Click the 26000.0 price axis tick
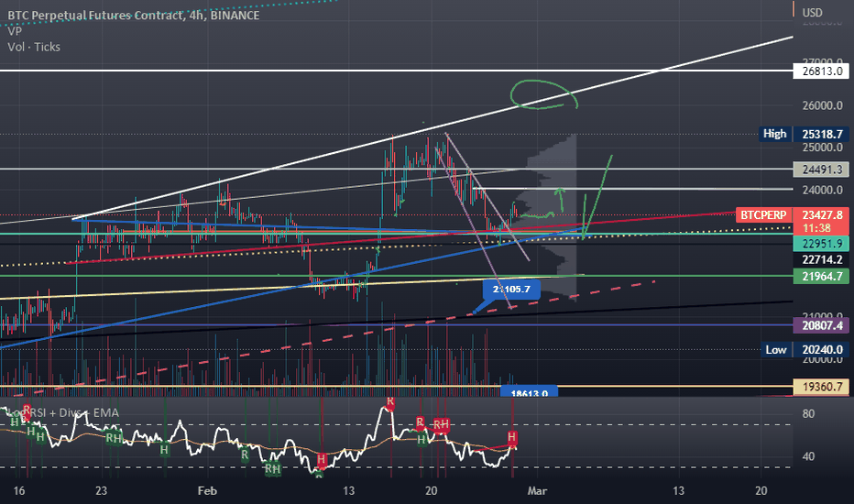 tap(822, 105)
